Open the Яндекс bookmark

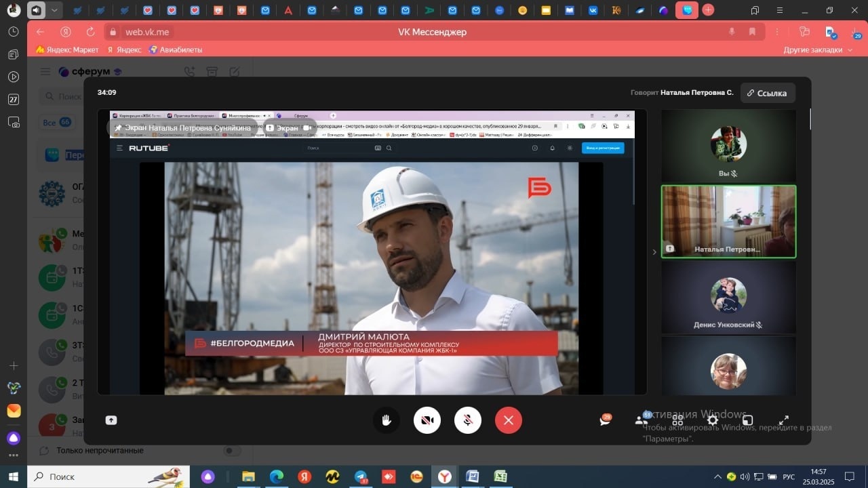coord(124,49)
